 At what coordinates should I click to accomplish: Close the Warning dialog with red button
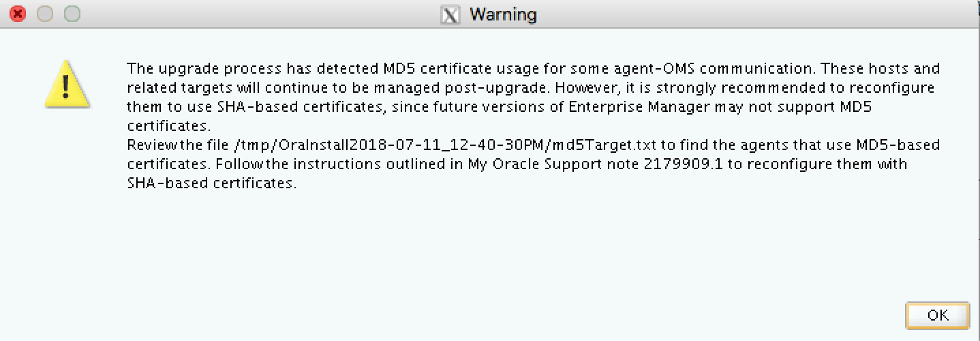(x=18, y=14)
